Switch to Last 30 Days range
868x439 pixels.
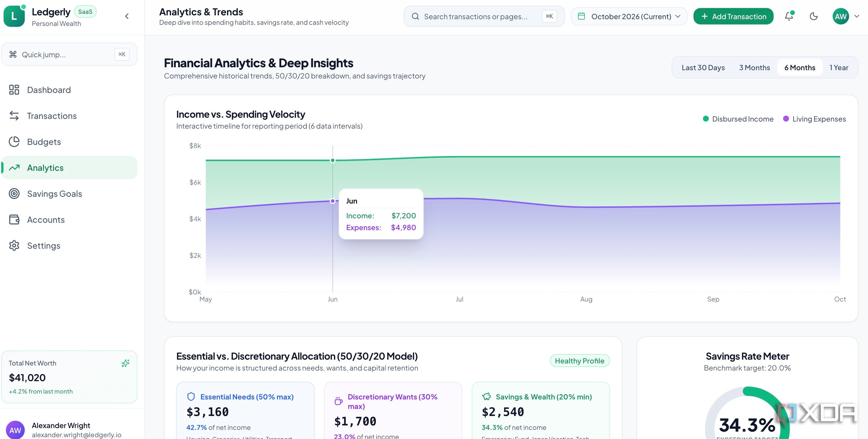pyautogui.click(x=703, y=68)
